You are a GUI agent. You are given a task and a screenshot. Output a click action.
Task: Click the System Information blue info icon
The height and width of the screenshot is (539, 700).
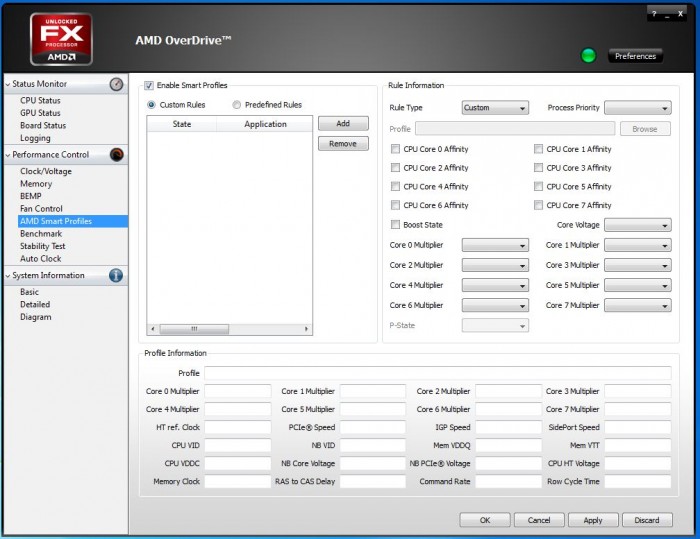tap(116, 275)
